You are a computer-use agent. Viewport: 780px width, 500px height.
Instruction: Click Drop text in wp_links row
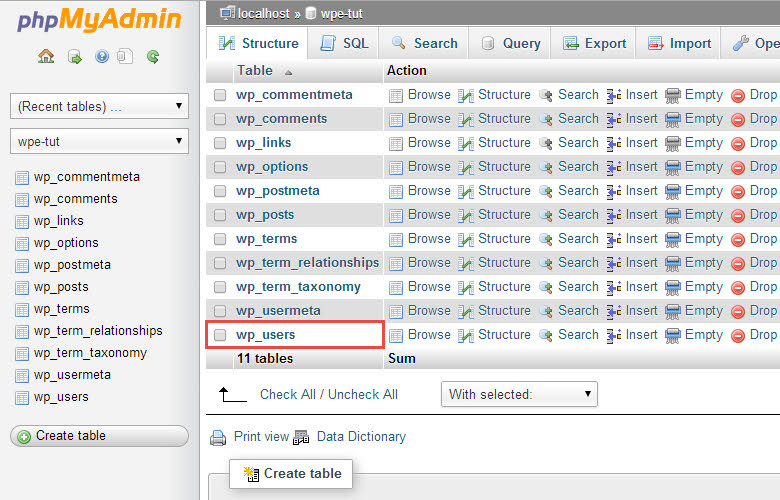(x=764, y=142)
